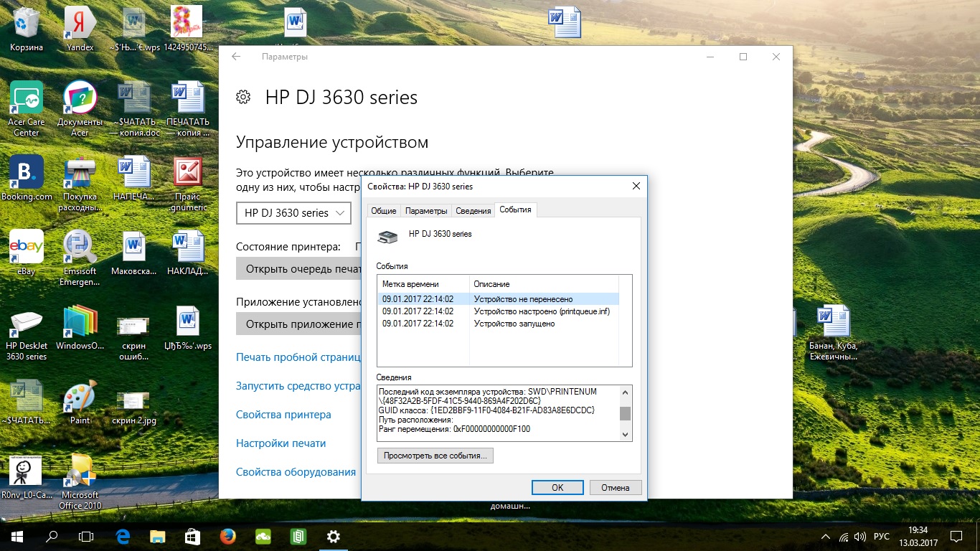Screen dimensions: 980x551
Task: Select the eBay desktop shortcut
Action: point(27,253)
